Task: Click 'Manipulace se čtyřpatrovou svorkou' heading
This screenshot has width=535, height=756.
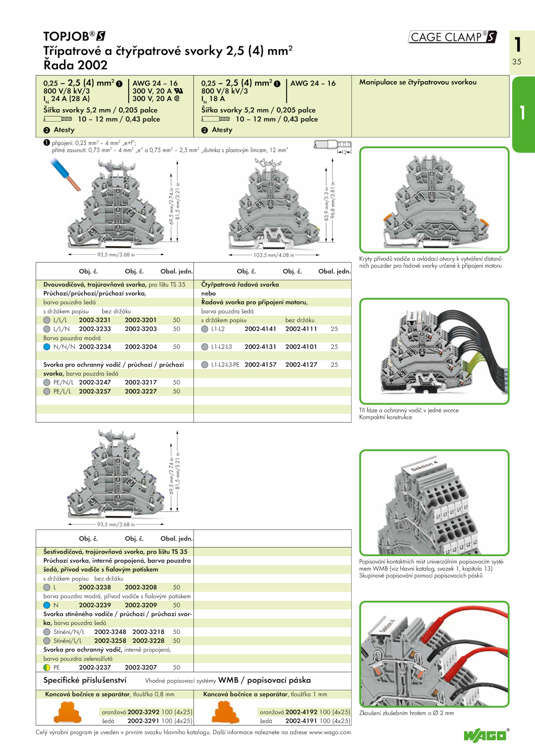Action: click(x=418, y=82)
